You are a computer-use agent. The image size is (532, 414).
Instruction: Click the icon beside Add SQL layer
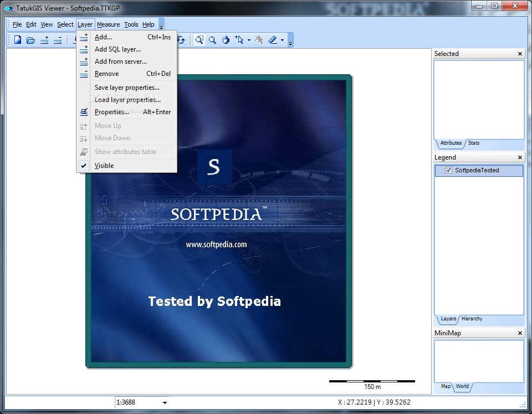[84, 49]
